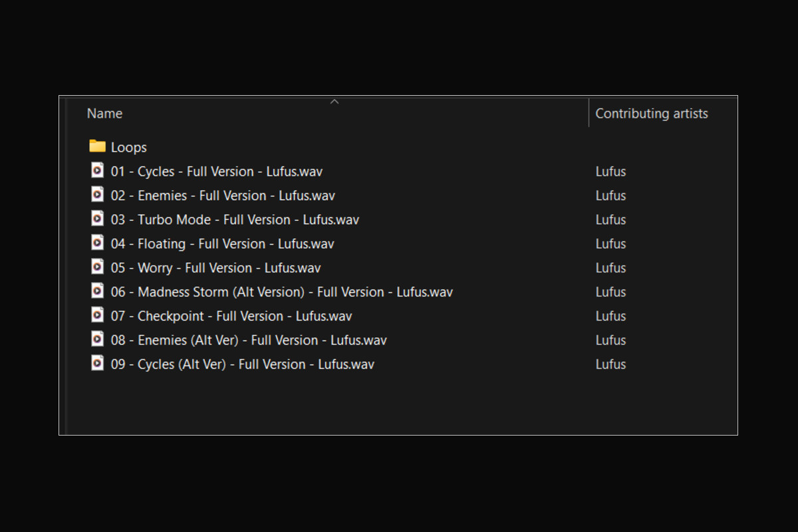This screenshot has width=798, height=532.
Task: Click the 09 - Cycles (Alt Ver) file icon
Action: point(98,364)
